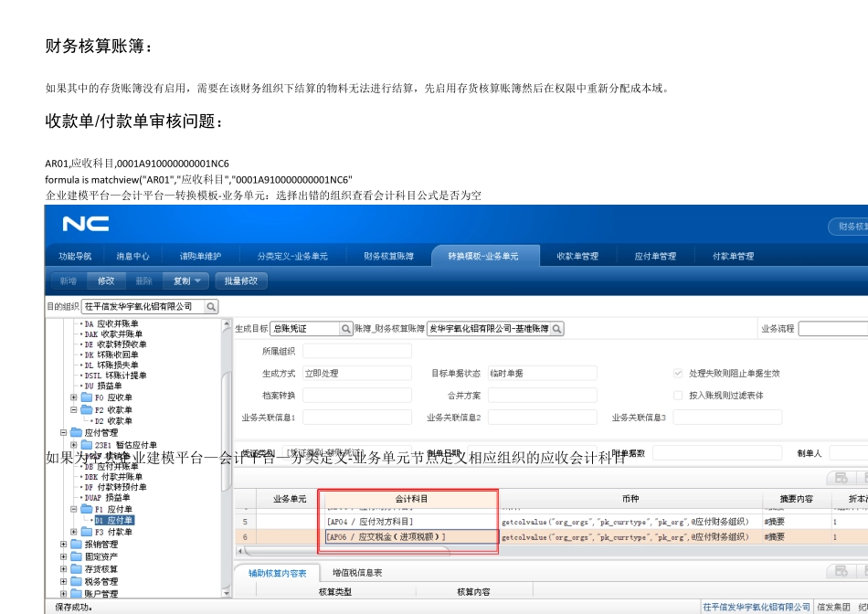Open the 请购单维护 tab
The height and width of the screenshot is (614, 868).
[200, 257]
